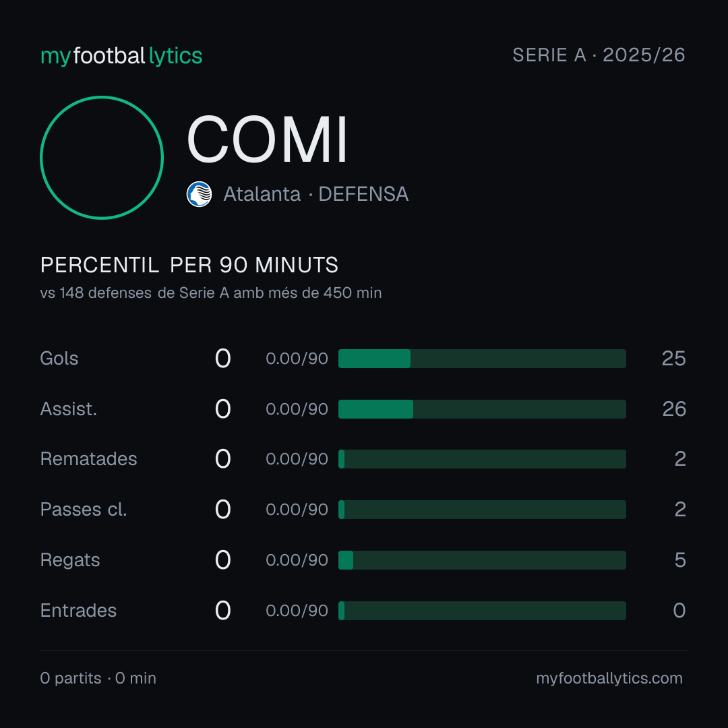
Task: Select the PERCENTIL PER 90 MINUTS heading
Action: (189, 265)
